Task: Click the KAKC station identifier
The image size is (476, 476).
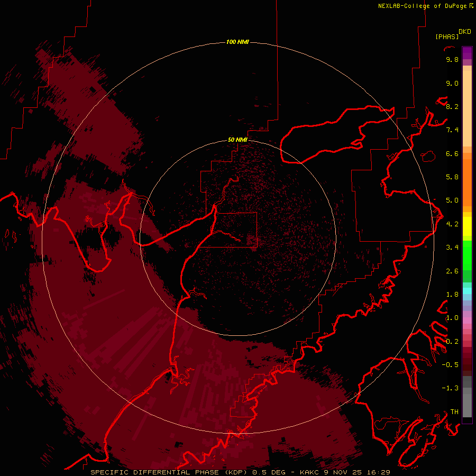Action: tap(309, 472)
